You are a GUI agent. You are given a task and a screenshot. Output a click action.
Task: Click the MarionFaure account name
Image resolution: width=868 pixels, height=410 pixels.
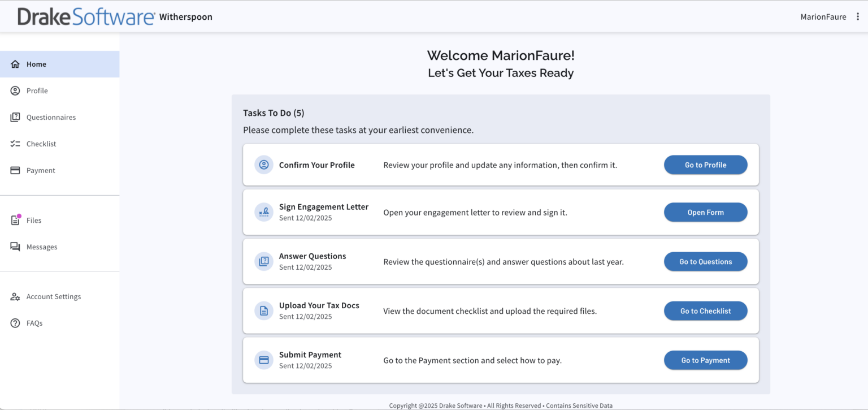point(823,16)
